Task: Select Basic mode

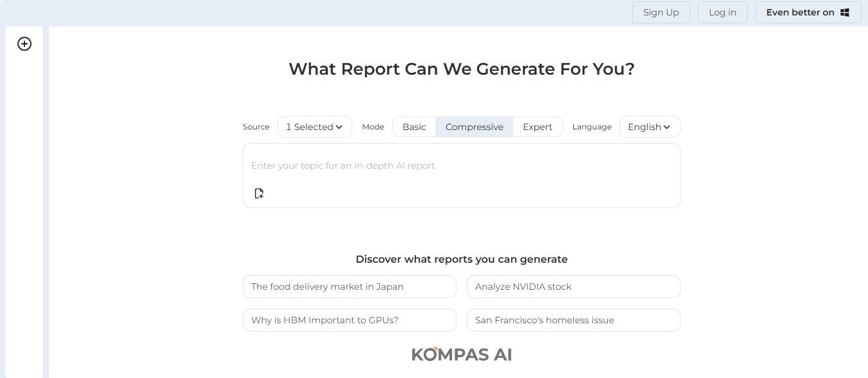Action: click(x=414, y=127)
